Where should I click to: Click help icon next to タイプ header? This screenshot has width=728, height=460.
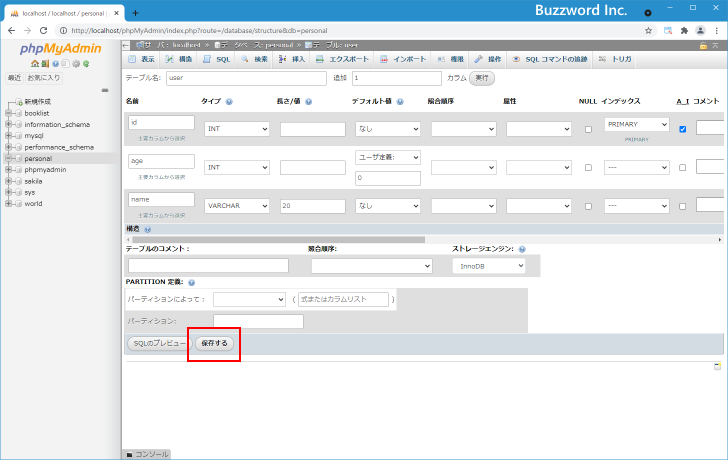[x=230, y=102]
